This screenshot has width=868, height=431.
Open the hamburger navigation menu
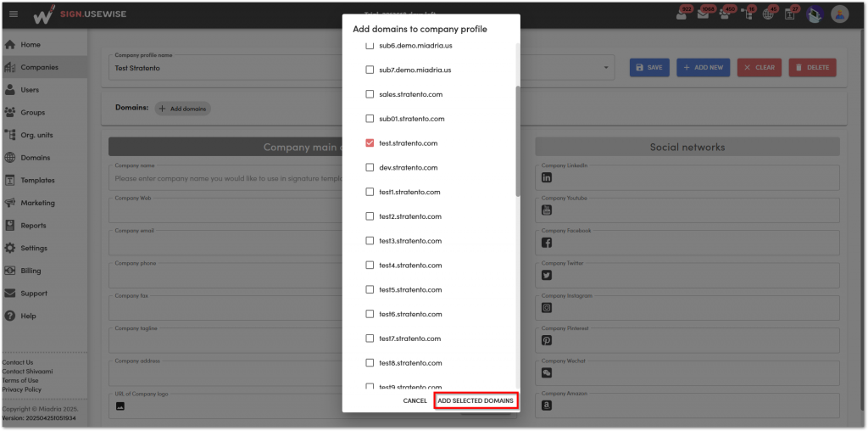pyautogui.click(x=14, y=14)
